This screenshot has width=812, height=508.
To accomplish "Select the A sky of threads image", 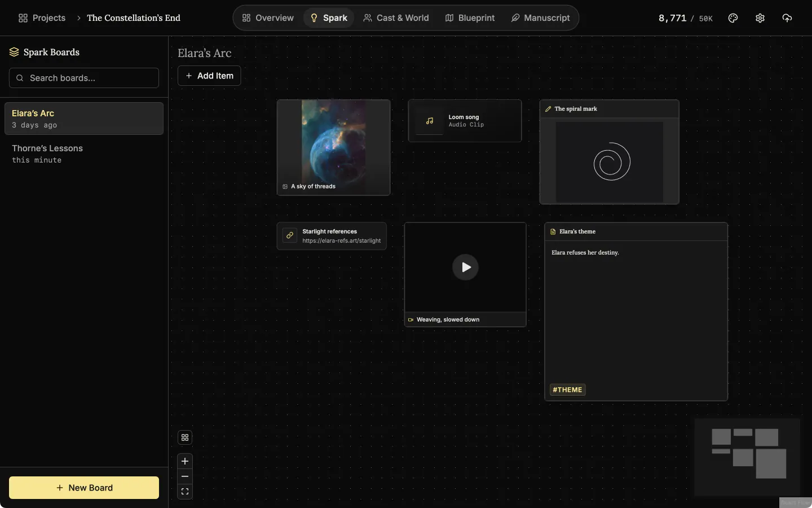I will coord(334,147).
